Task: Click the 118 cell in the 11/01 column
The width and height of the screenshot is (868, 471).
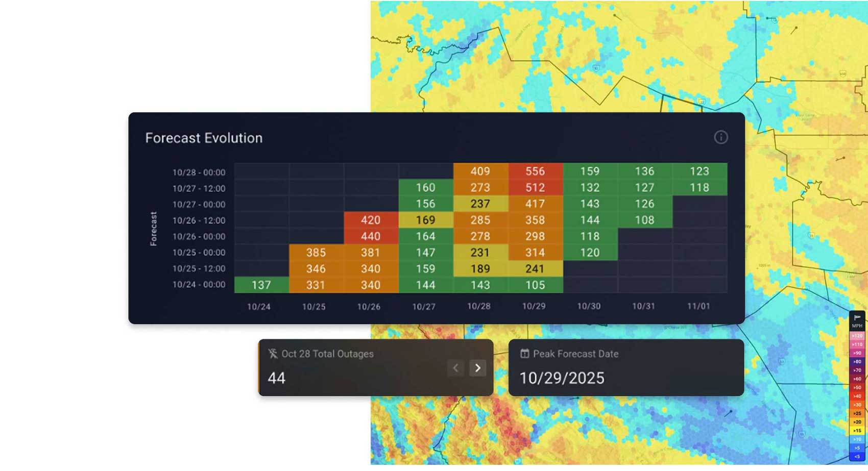Action: pyautogui.click(x=699, y=187)
